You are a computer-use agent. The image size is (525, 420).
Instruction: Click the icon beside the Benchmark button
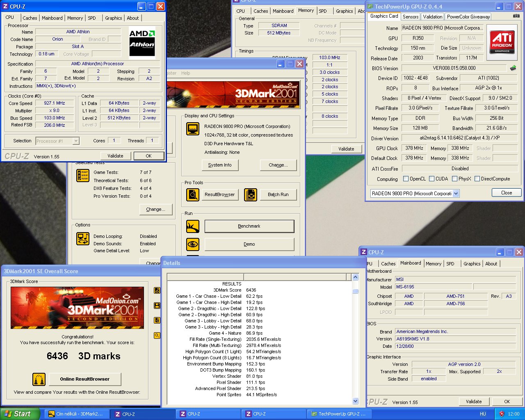(193, 226)
